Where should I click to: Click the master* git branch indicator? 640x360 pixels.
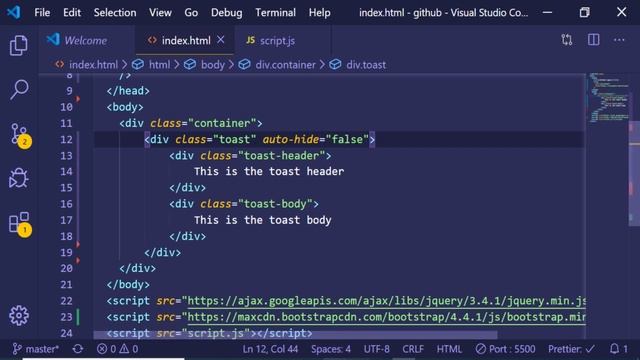[36, 349]
